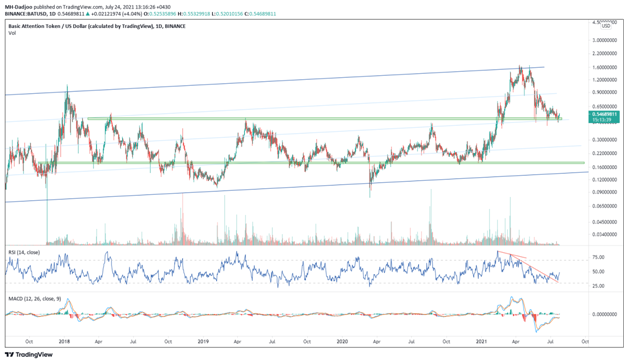Click the RSI (14, close) indicator label
The image size is (628, 364).
[x=24, y=252]
